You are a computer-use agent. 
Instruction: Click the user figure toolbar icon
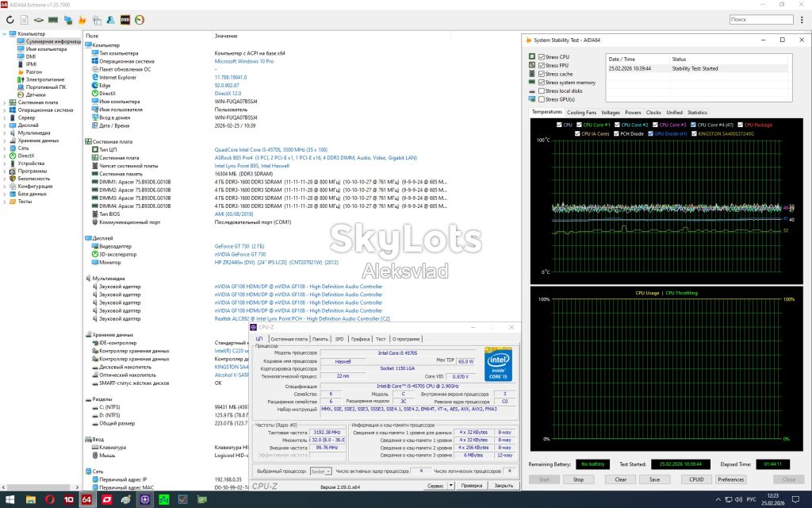coord(111,20)
